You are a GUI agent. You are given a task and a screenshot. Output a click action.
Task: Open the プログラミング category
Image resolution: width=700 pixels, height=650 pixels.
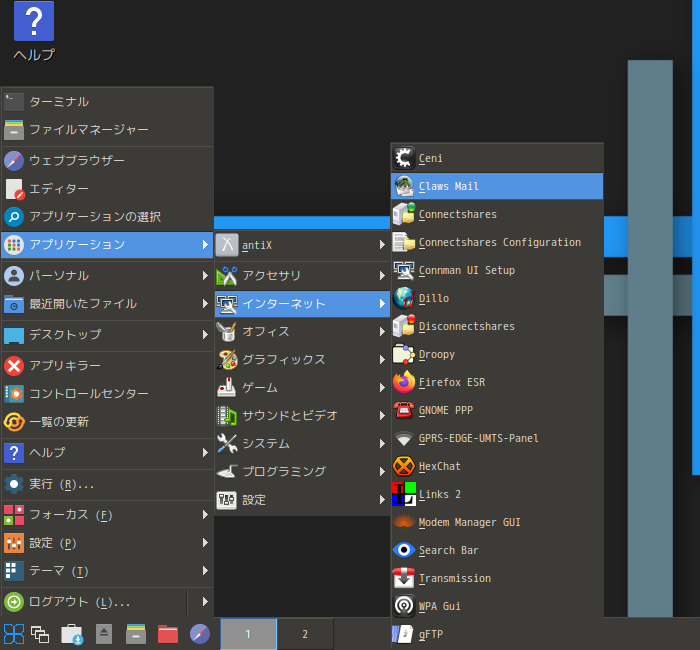pyautogui.click(x=302, y=471)
